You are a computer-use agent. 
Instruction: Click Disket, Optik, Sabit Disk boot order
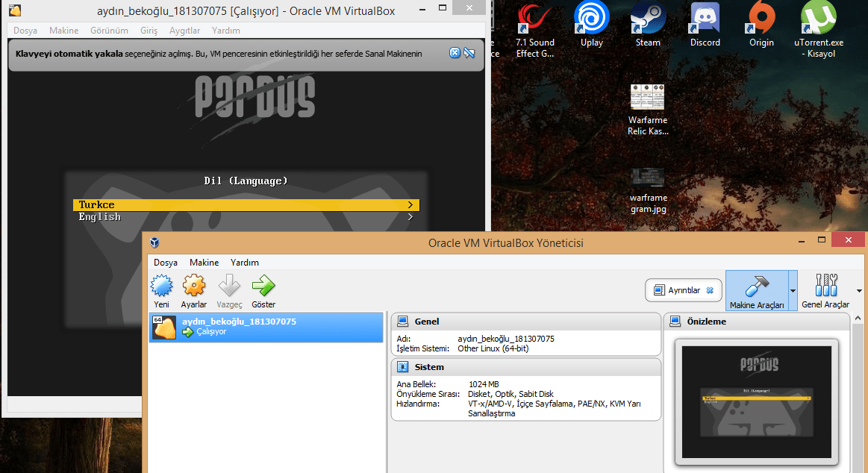coord(511,394)
